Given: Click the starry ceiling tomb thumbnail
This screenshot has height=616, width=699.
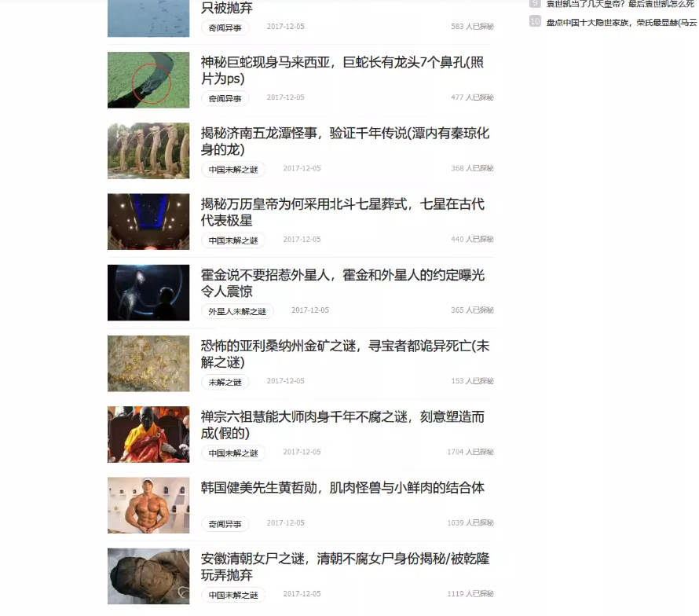Looking at the screenshot, I should pyautogui.click(x=148, y=222).
